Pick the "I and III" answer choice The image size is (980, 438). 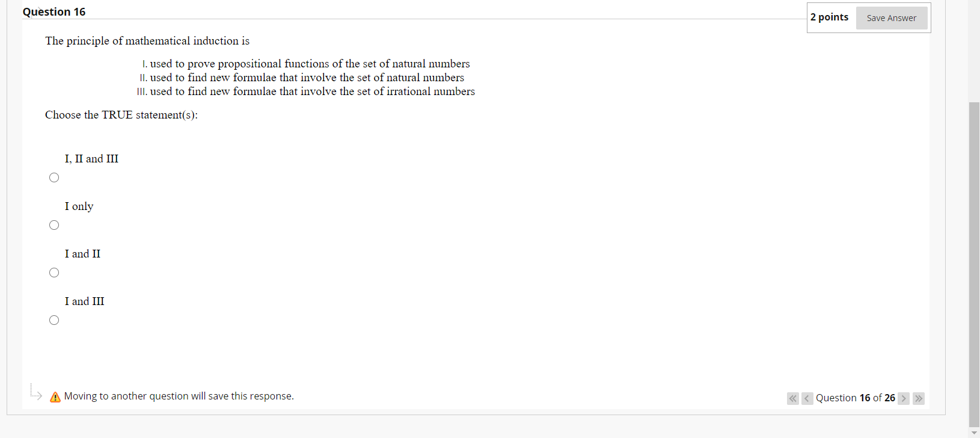tap(54, 319)
